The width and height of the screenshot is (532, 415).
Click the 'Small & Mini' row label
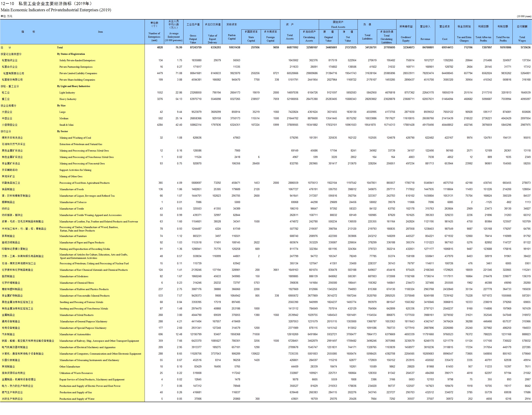pyautogui.click(x=67, y=125)
